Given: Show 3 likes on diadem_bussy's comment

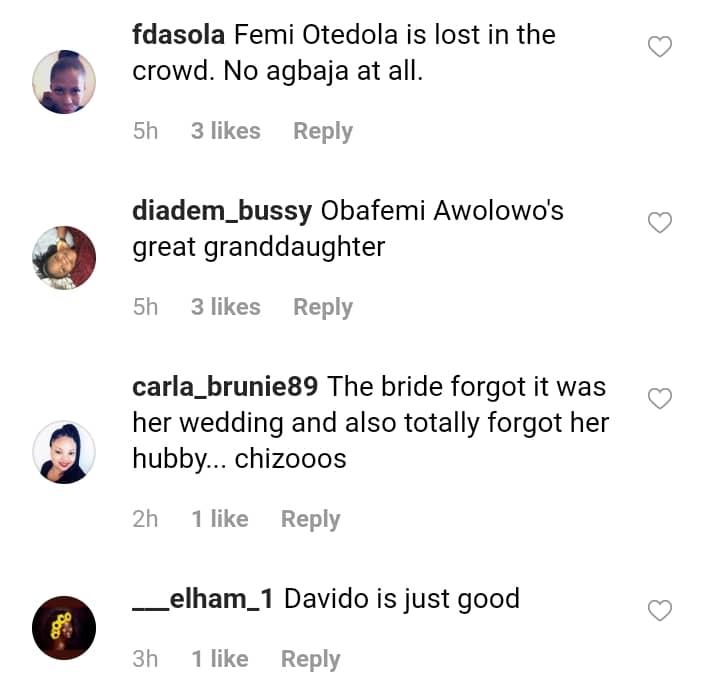Looking at the screenshot, I should pos(225,307).
